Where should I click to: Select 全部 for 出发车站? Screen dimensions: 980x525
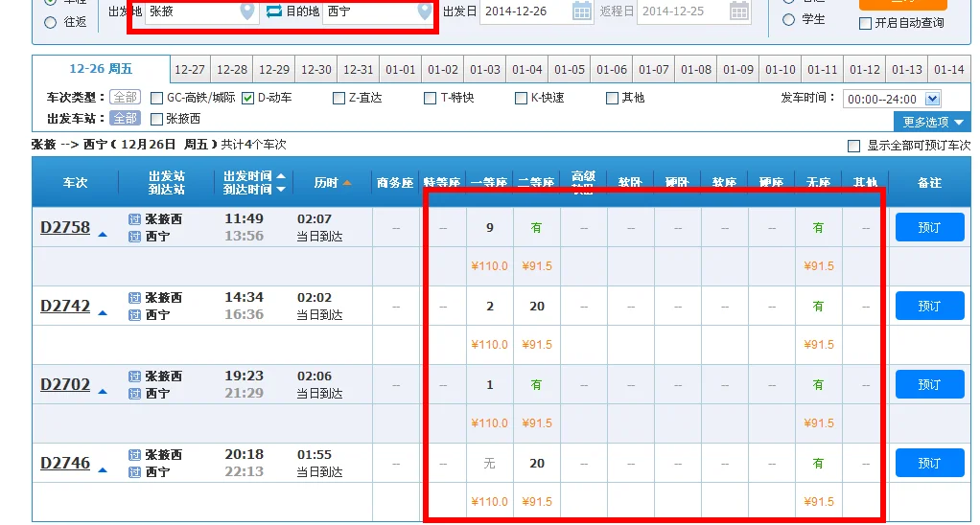pos(125,119)
